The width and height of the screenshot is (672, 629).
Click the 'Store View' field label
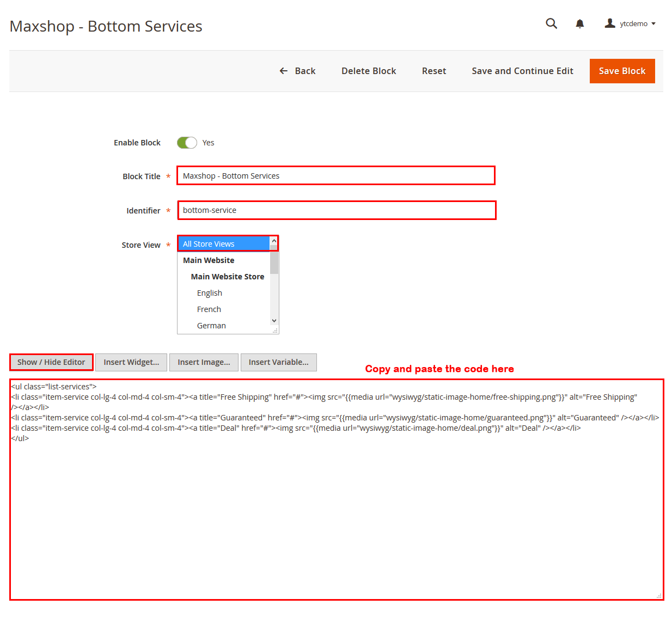click(141, 245)
